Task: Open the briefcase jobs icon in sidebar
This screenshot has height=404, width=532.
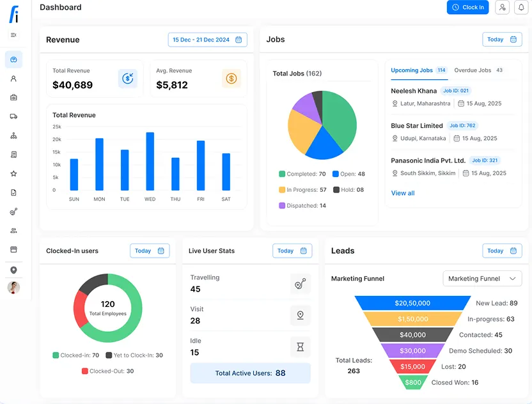Action: 13,98
